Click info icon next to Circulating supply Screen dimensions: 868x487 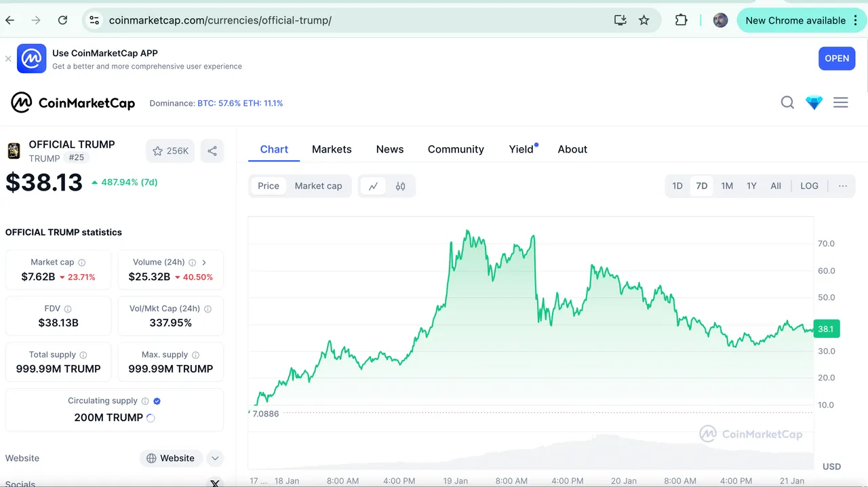pyautogui.click(x=145, y=402)
